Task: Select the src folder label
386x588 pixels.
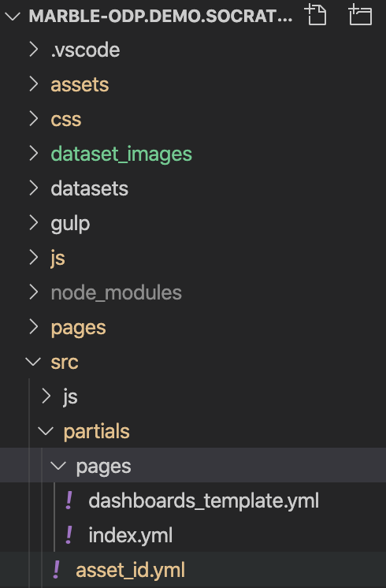Action: click(x=65, y=363)
